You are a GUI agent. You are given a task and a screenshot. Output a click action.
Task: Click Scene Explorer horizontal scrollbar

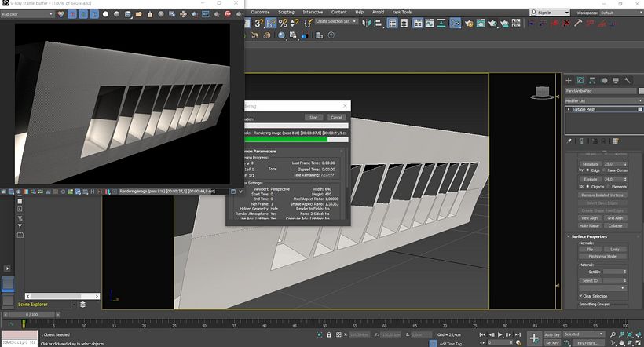[x=62, y=296]
